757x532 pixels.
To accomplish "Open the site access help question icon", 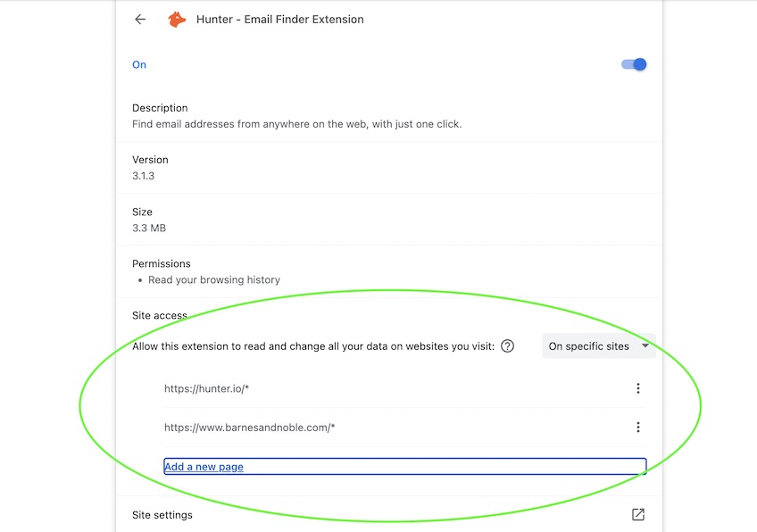I will coord(507,346).
